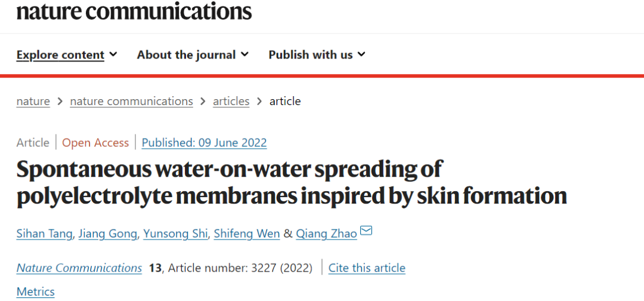Expand the Explore content menu
Screen dimensions: 644x301
(67, 55)
